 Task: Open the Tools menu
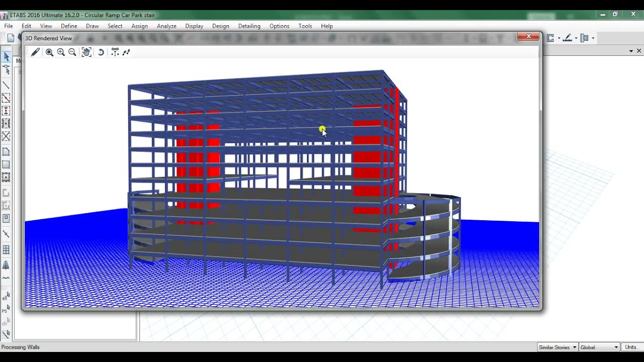pos(305,26)
